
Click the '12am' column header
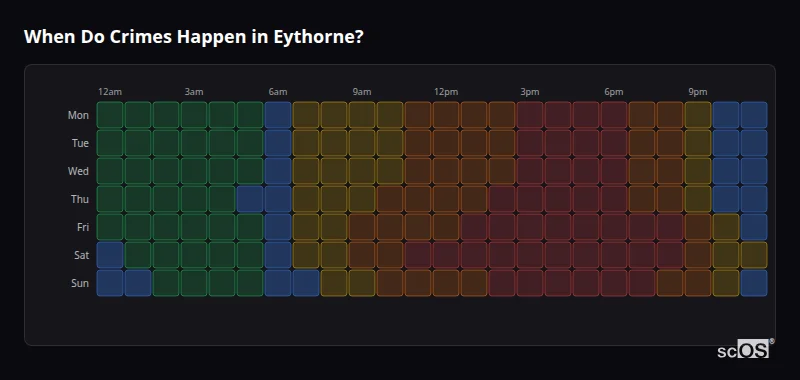click(110, 92)
